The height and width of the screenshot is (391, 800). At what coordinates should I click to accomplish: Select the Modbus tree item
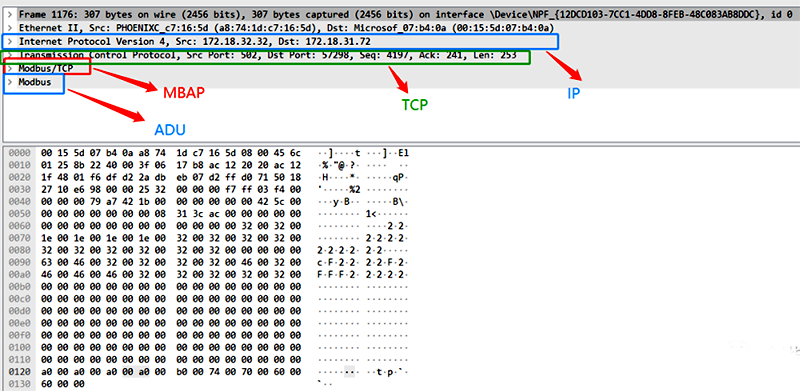pyautogui.click(x=35, y=82)
